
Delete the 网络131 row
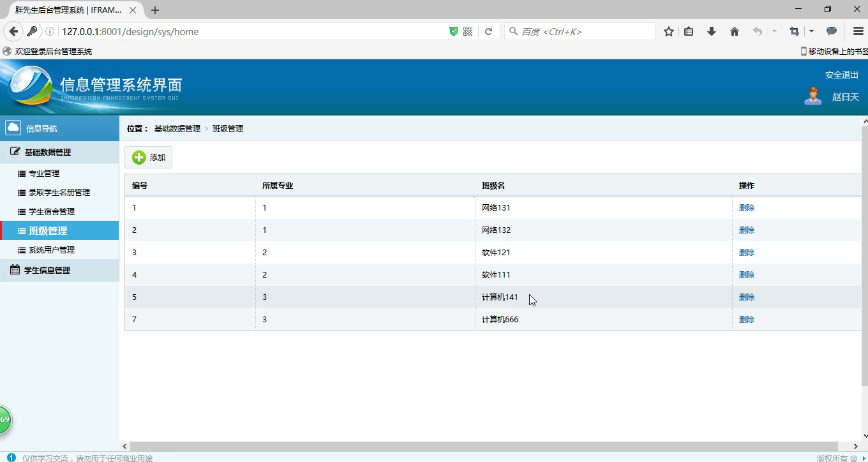tap(747, 207)
